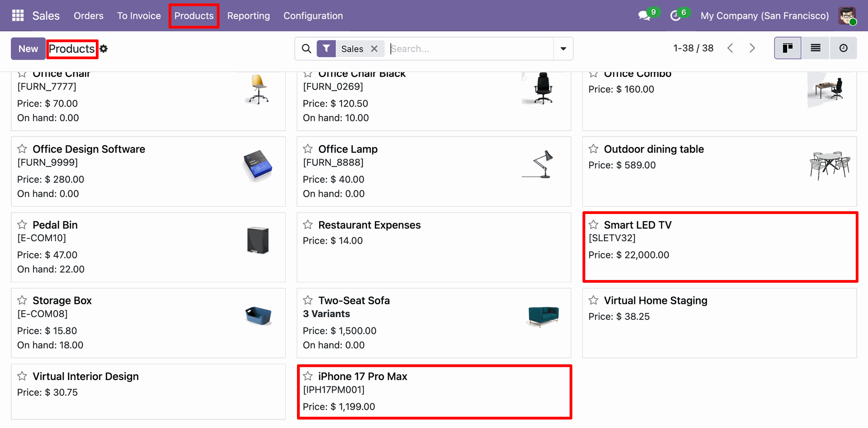This screenshot has height=428, width=868.
Task: Click the Office Lamp title
Action: (348, 149)
